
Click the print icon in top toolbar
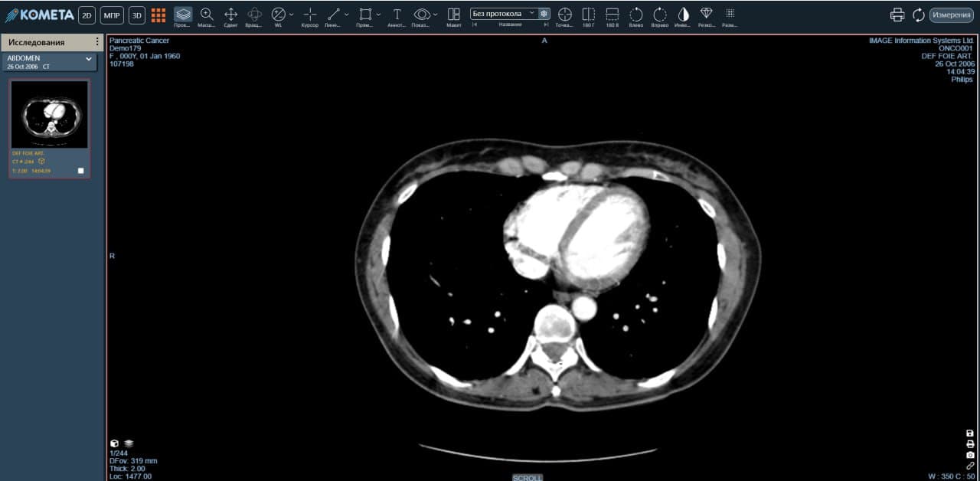pyautogui.click(x=897, y=15)
